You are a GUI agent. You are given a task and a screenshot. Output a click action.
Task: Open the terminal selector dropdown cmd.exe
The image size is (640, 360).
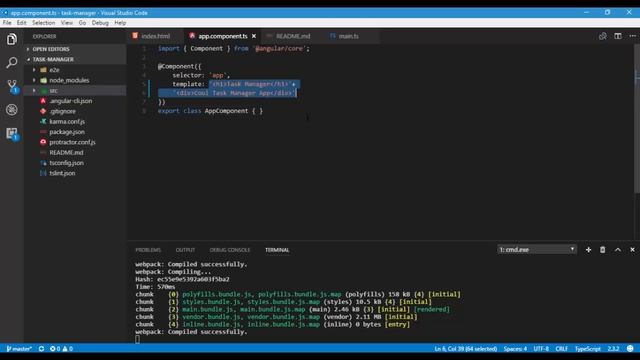(x=537, y=249)
